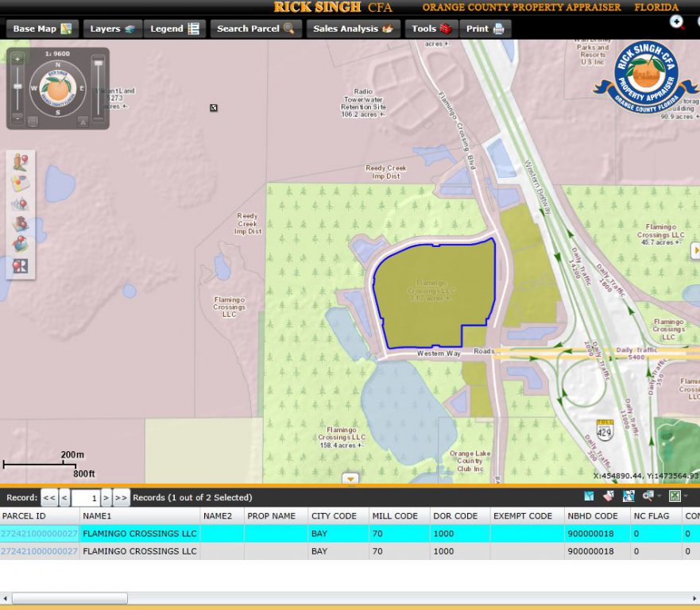Click the zoom-out minus button on navigator

[17, 118]
